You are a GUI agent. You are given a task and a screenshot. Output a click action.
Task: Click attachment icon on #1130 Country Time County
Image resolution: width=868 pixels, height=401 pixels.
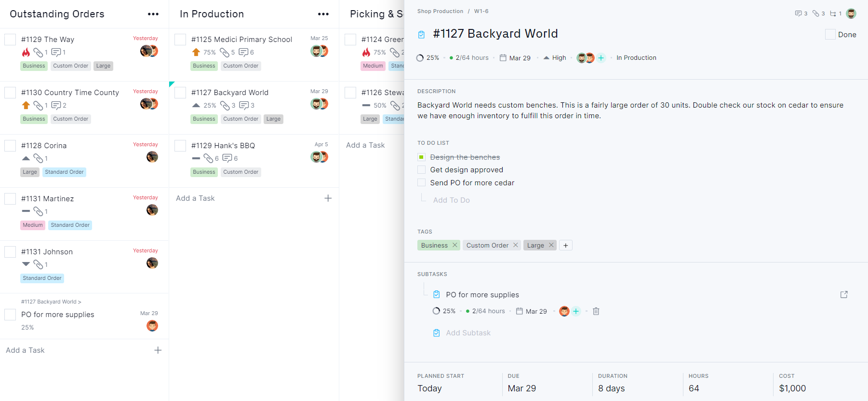pos(38,105)
